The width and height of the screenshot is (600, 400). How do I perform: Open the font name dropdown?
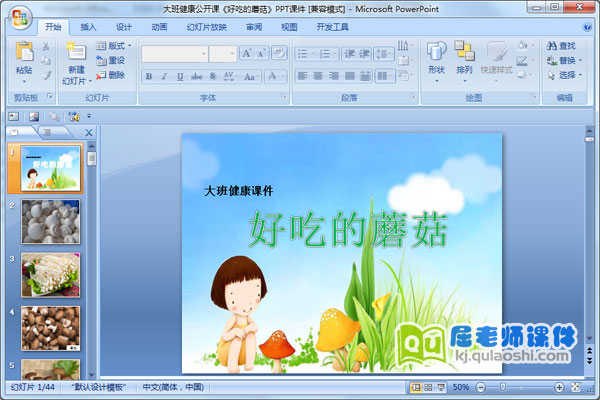(204, 54)
